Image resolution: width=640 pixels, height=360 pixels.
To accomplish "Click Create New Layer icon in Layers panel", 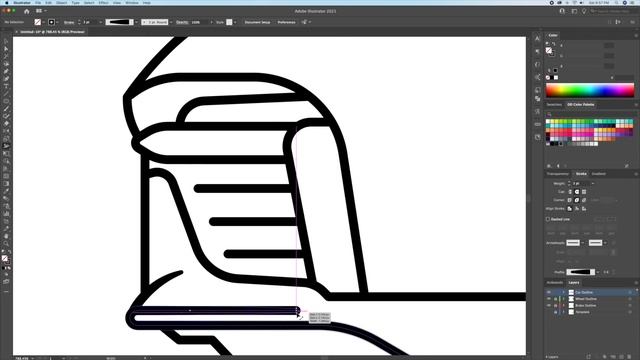I will pos(622,357).
